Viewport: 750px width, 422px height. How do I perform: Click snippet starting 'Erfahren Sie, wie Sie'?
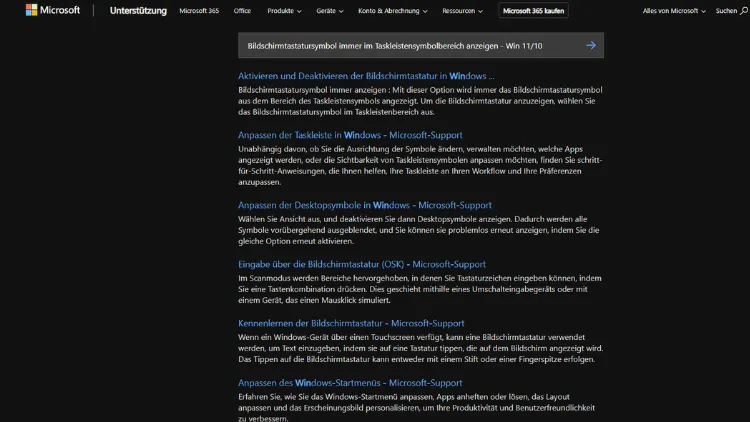click(417, 407)
